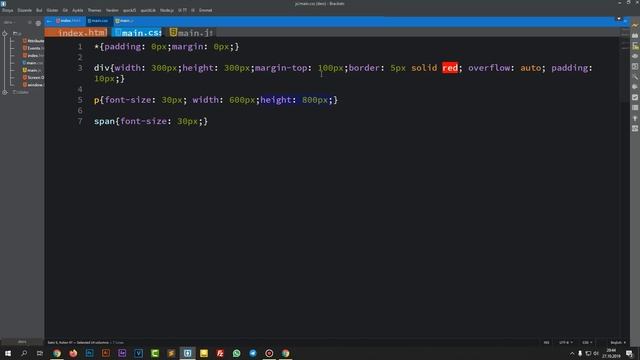
Task: Open the Node.js menu
Action: click(167, 10)
